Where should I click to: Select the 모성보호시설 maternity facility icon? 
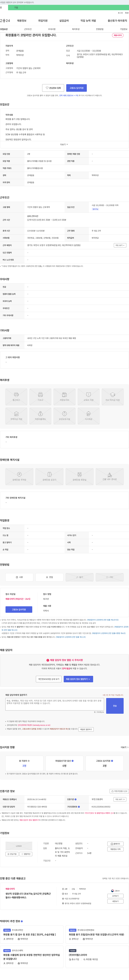click(64, 416)
